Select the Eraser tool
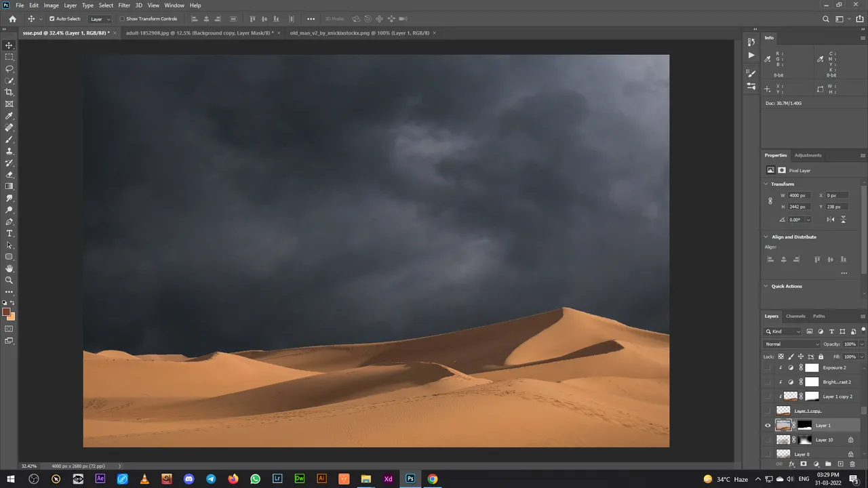 point(9,174)
